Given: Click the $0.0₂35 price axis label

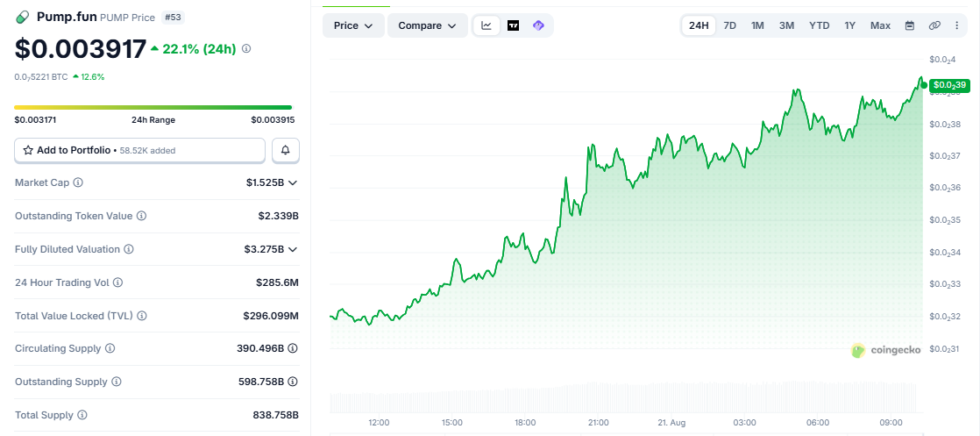Looking at the screenshot, I should pos(945,220).
